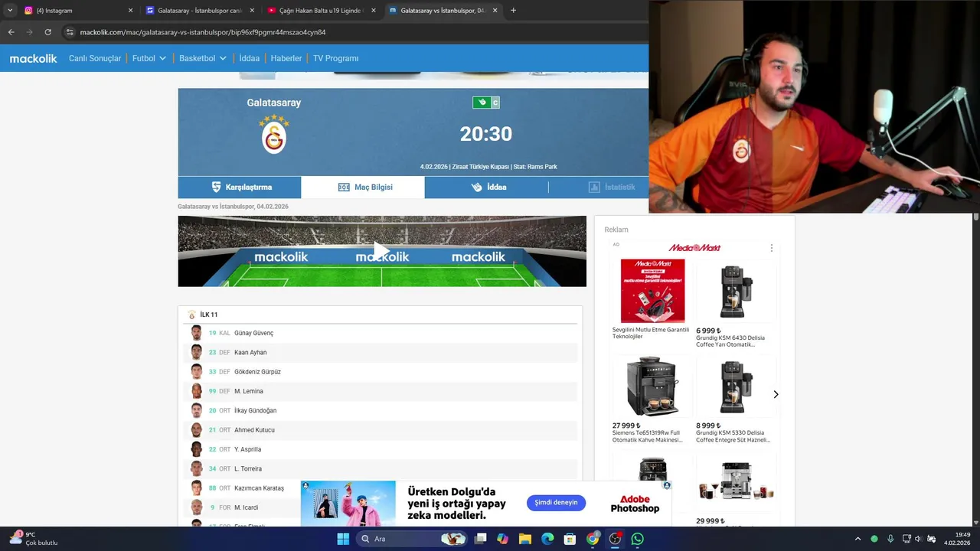The height and width of the screenshot is (551, 980).
Task: Click L. Torreira player name
Action: coord(248,468)
